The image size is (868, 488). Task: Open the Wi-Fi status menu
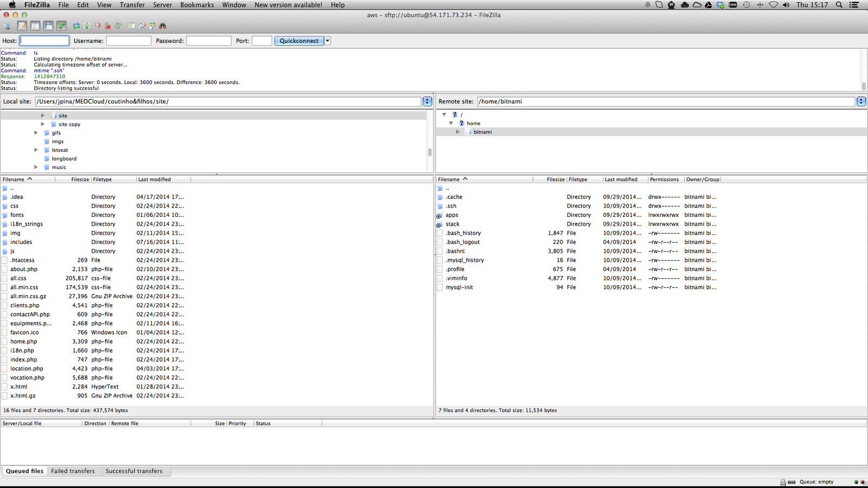(x=773, y=5)
